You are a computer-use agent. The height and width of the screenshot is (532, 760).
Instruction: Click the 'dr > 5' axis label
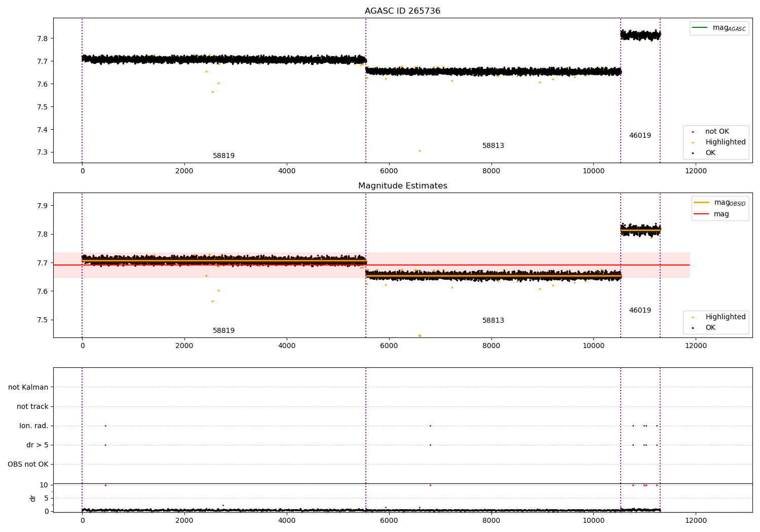click(37, 445)
